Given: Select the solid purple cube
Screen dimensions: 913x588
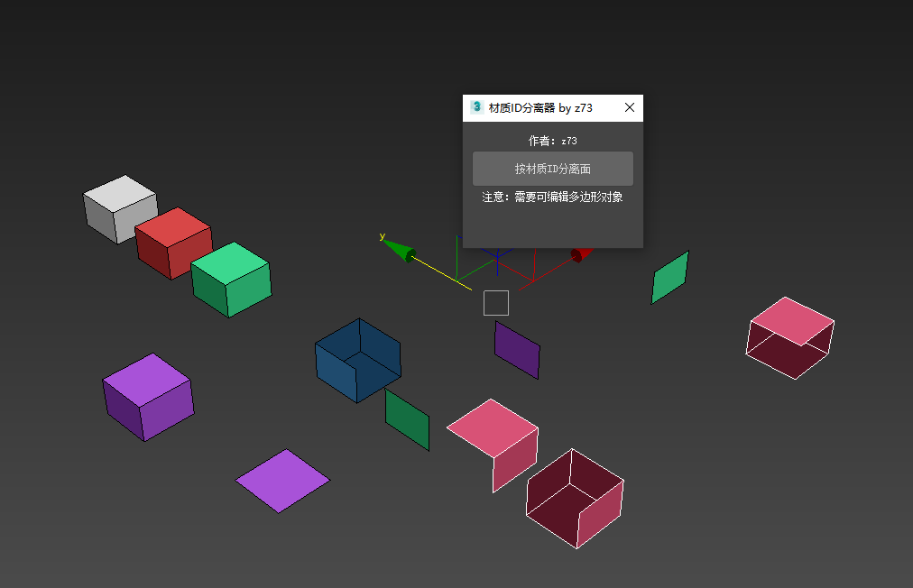Looking at the screenshot, I should click(149, 397).
